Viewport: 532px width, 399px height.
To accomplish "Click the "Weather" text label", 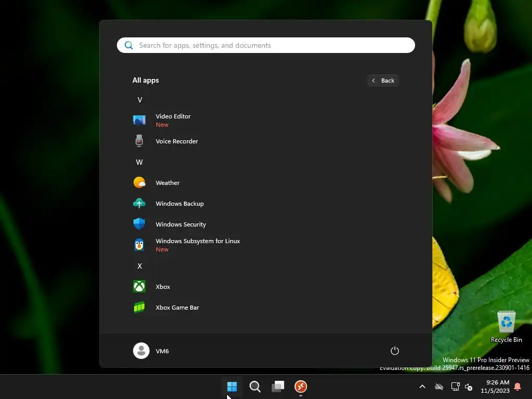I will 168,183.
